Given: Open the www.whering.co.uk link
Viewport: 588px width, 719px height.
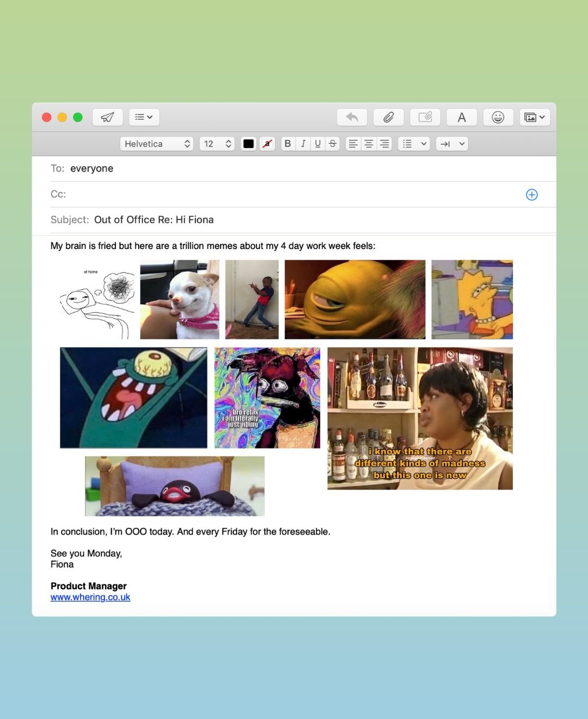Looking at the screenshot, I should coord(90,598).
